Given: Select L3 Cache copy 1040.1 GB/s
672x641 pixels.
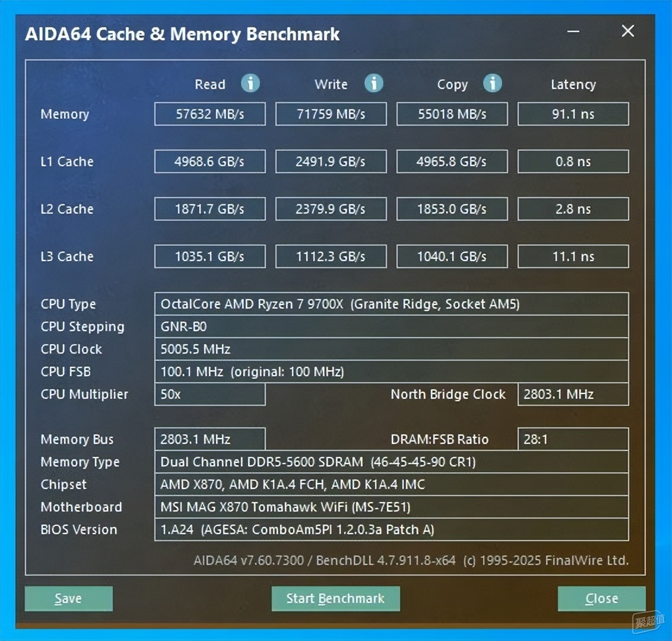Looking at the screenshot, I should click(x=452, y=256).
